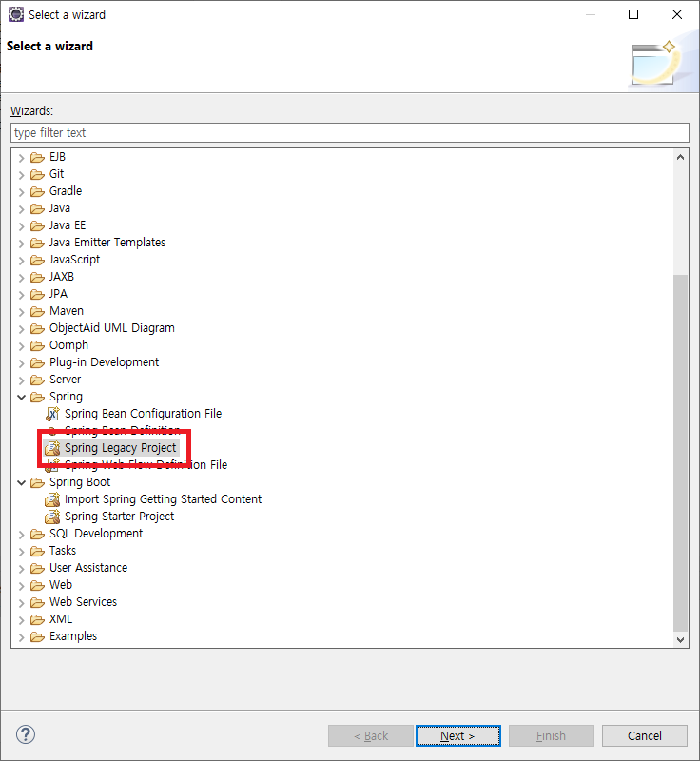Expand the Plug-in Development category
Screen dimensions: 700x761
coord(21,363)
